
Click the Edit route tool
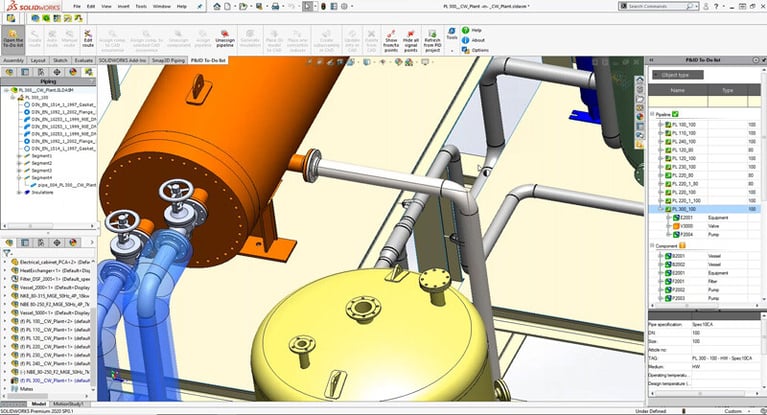coord(88,39)
